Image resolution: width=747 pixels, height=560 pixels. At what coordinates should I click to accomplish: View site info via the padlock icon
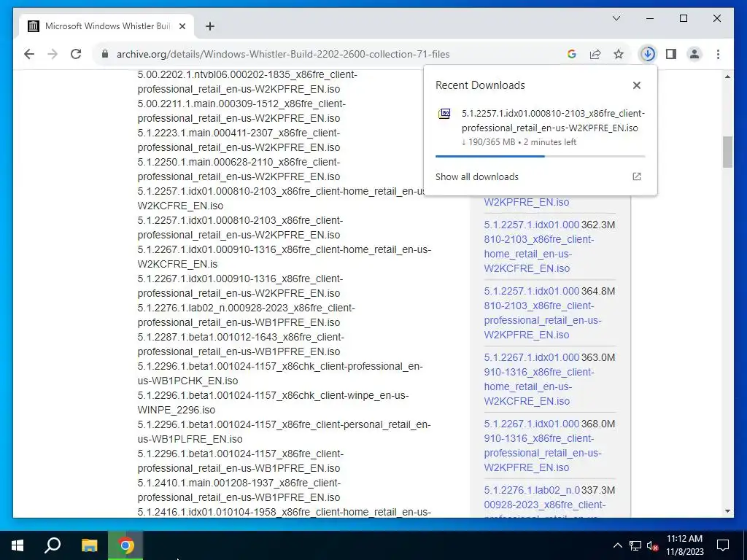pos(105,54)
